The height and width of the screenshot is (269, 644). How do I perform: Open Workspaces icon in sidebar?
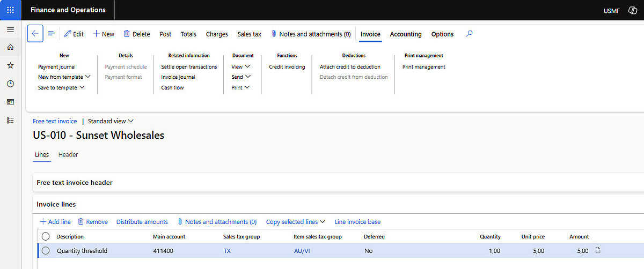pyautogui.click(x=10, y=102)
